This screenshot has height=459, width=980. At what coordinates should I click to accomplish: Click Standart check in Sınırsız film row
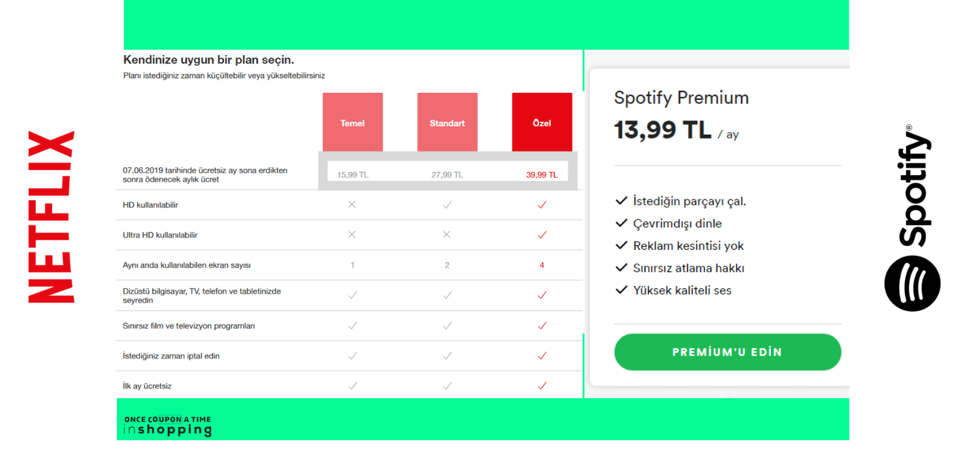[448, 326]
